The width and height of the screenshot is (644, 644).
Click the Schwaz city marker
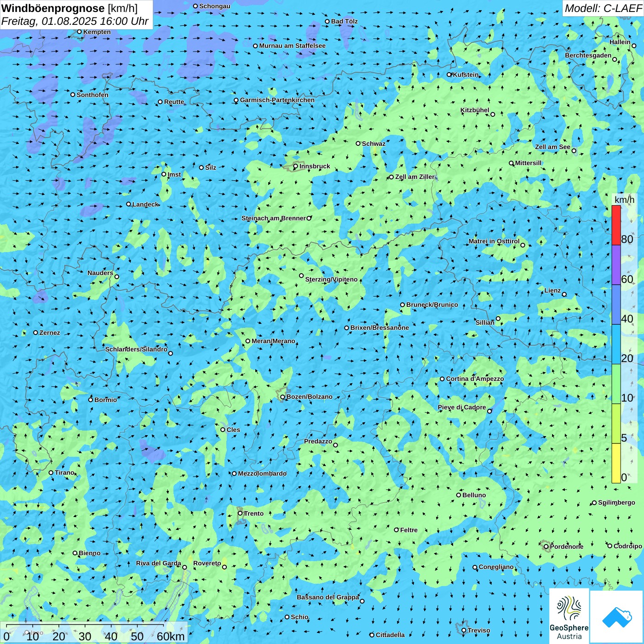point(358,144)
